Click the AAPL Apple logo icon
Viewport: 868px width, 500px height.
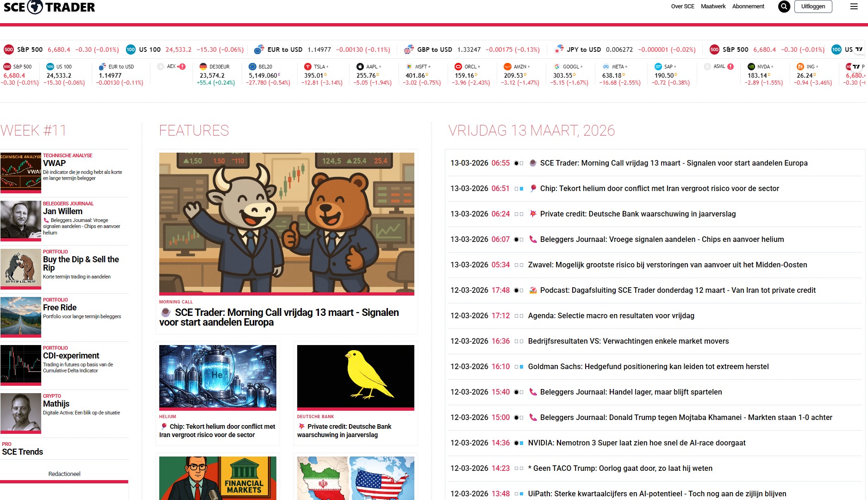[360, 67]
